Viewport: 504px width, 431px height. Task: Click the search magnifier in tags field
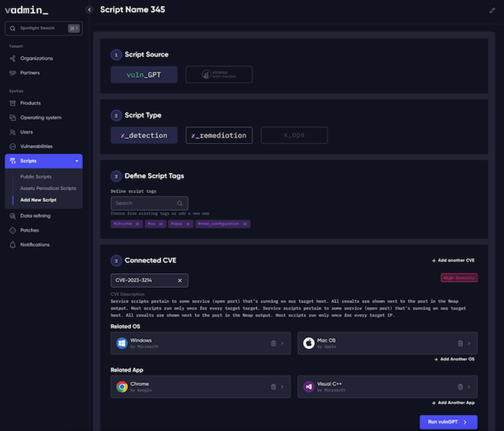[180, 203]
